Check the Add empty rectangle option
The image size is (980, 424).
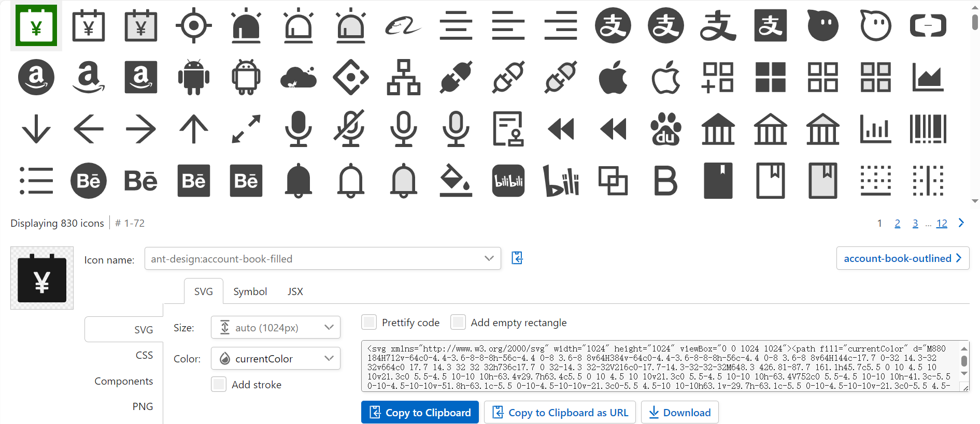coord(458,322)
